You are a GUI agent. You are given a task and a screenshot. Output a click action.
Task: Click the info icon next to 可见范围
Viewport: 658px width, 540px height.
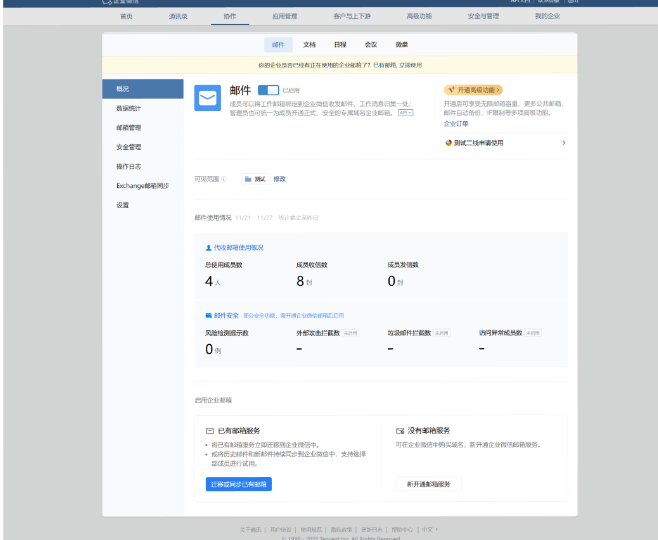[223, 179]
